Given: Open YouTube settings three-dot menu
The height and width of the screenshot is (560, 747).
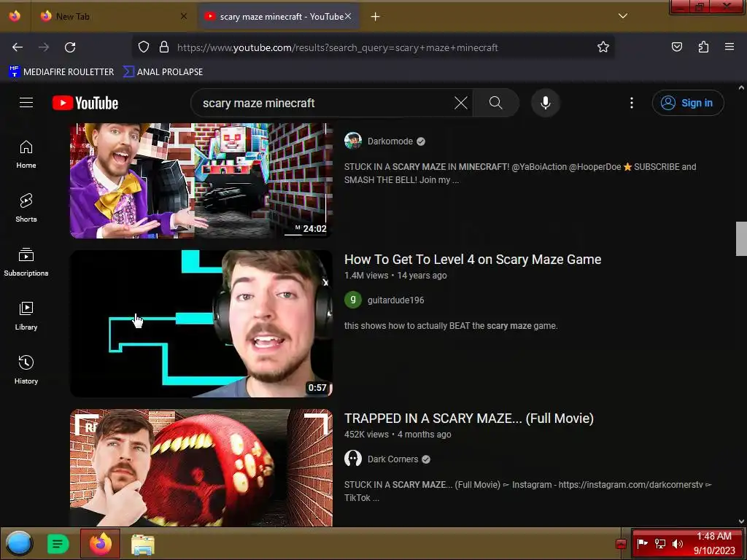Looking at the screenshot, I should pos(632,103).
